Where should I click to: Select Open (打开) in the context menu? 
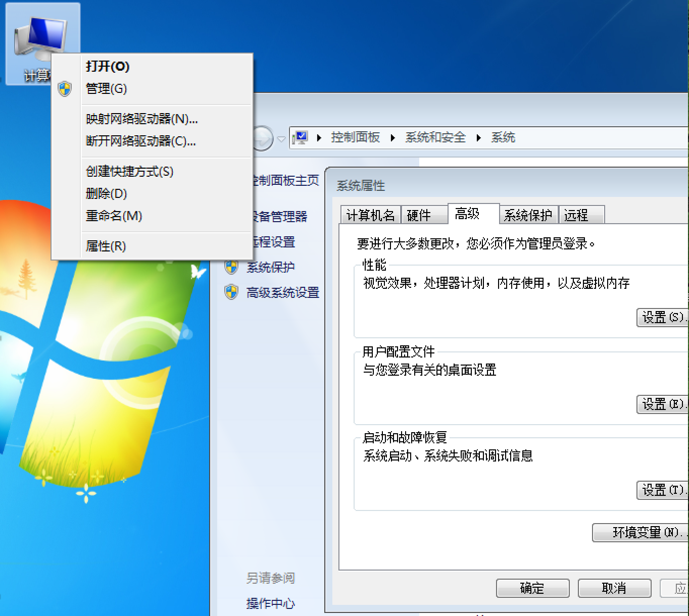tap(152, 66)
